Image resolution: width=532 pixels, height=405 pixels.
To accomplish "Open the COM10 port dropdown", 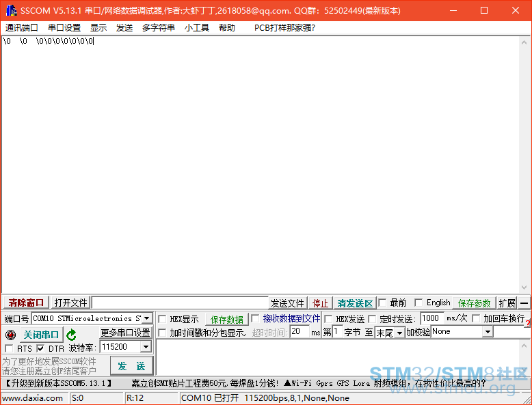I will coord(146,318).
